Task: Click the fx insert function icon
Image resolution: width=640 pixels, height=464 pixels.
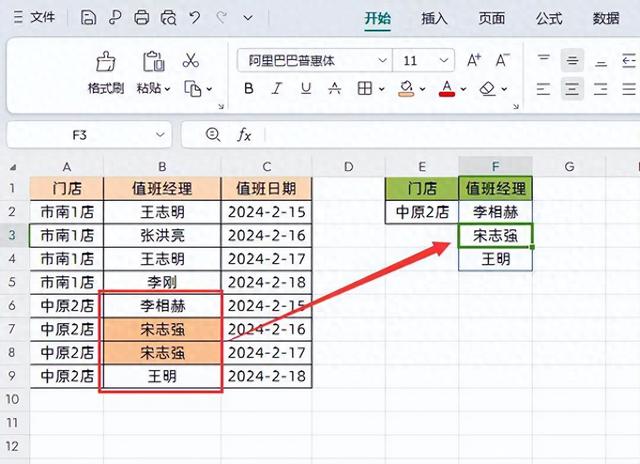Action: (244, 134)
